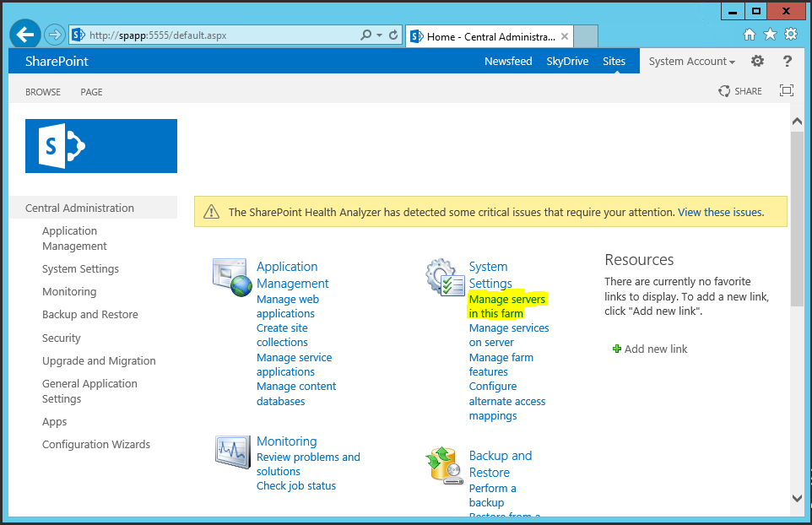Open Manage servers in this farm link

point(507,306)
